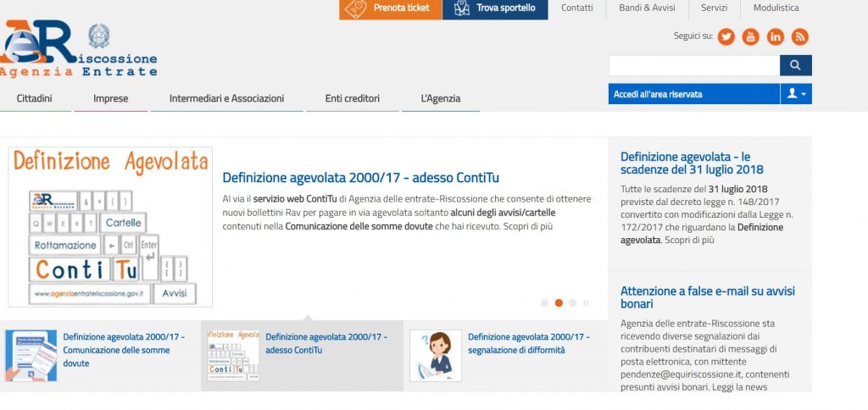The height and width of the screenshot is (410, 868).
Task: Open Servizi top link
Action: (x=714, y=8)
